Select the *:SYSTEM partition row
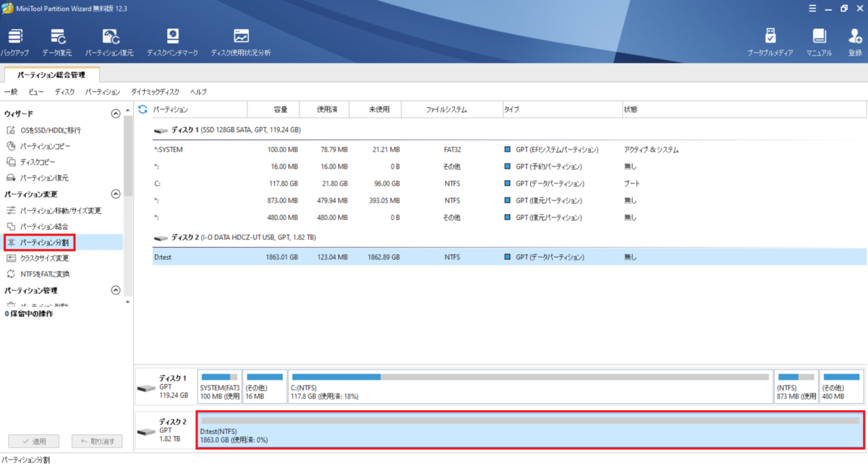 (x=509, y=150)
